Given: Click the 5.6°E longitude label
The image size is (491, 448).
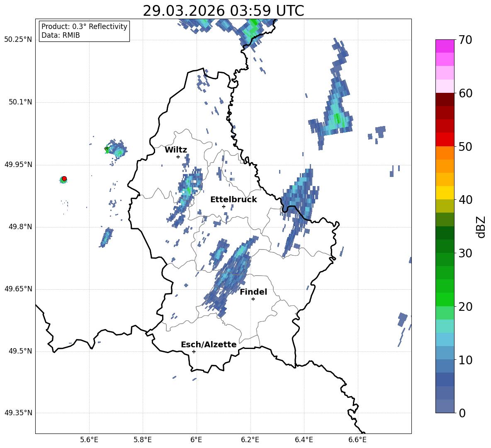Looking at the screenshot, I should tap(89, 440).
